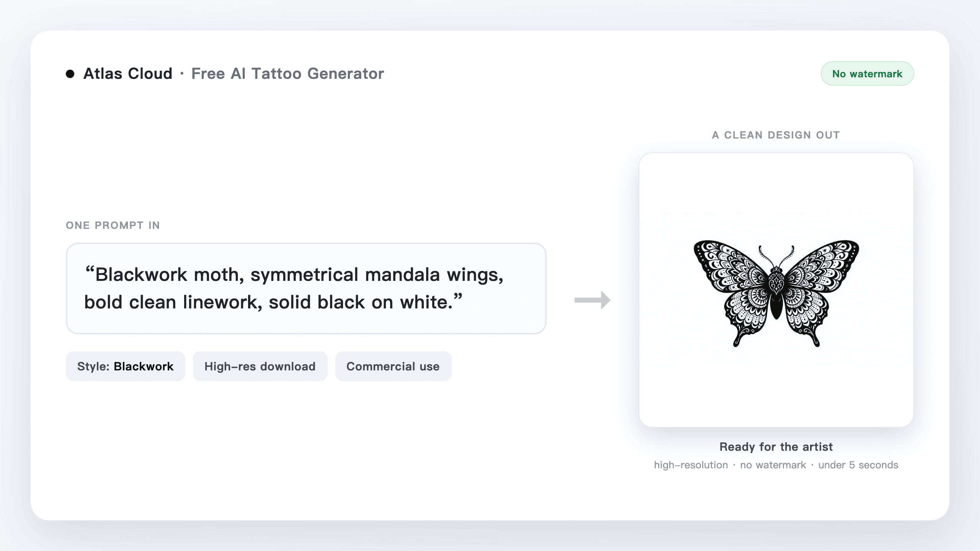Open the Style: Blackwork chip
The image size is (980, 551).
(125, 366)
